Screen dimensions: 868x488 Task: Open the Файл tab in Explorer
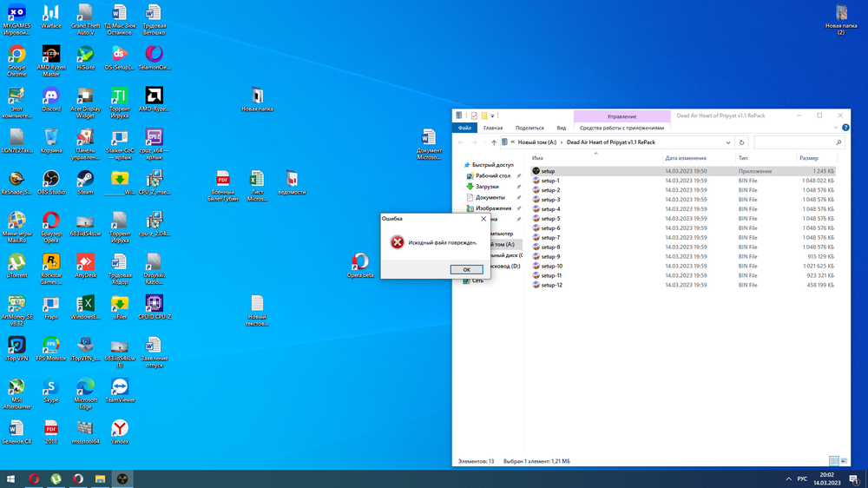(x=464, y=128)
